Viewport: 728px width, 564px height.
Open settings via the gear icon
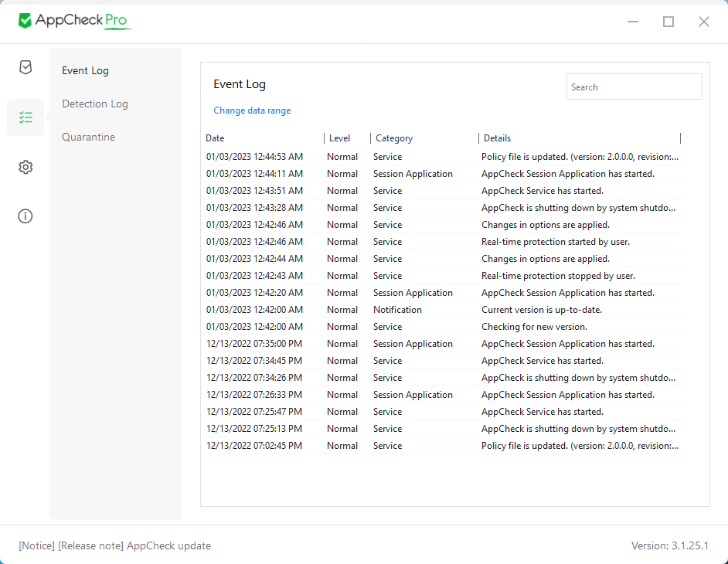coord(26,167)
